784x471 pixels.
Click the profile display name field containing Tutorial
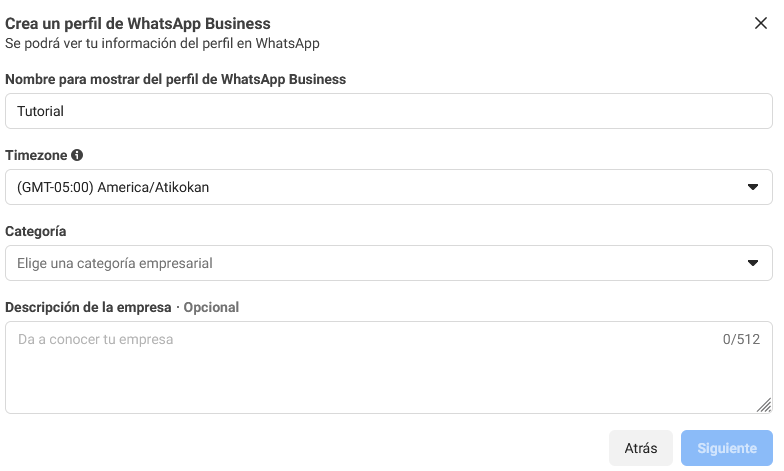[x=388, y=111]
